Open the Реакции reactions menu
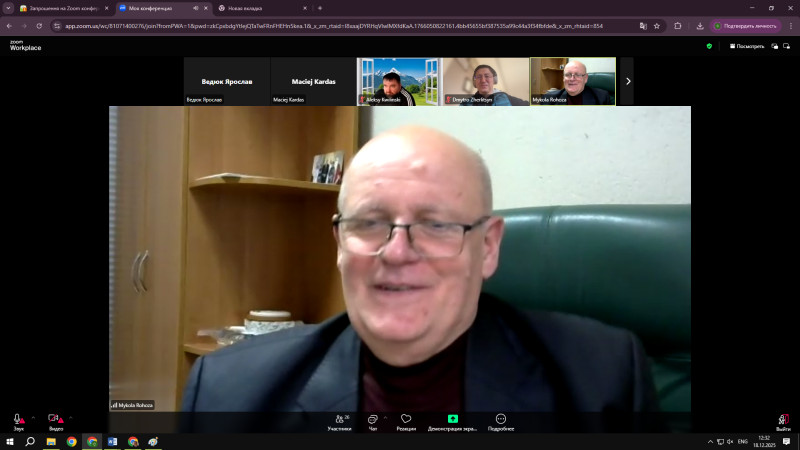 pos(406,421)
